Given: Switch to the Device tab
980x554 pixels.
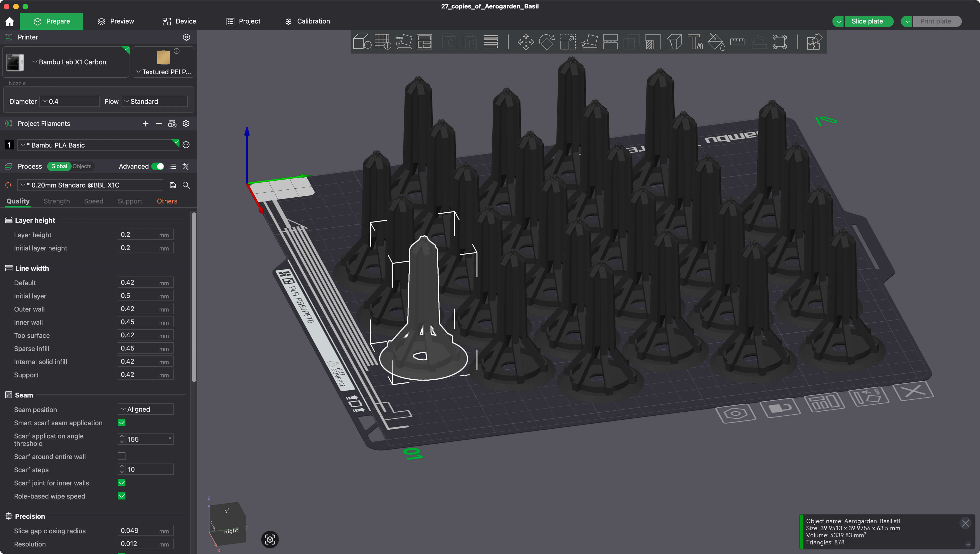Looking at the screenshot, I should point(179,21).
